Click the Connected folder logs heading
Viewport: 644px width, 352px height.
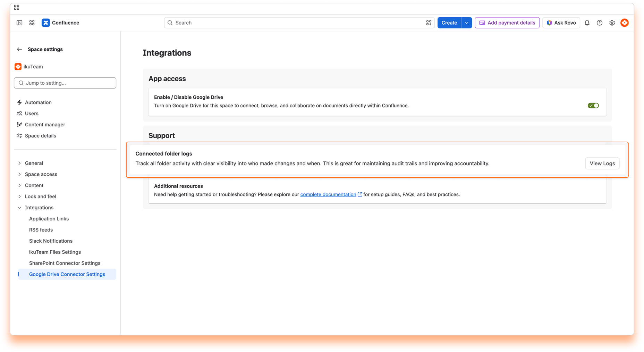coord(164,153)
